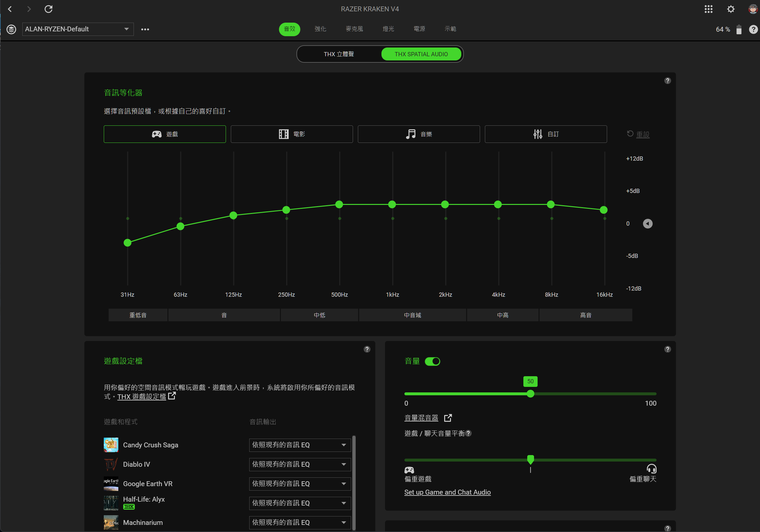Screen dimensions: 760x532
Task: Select the 遊戲 equalizer preset
Action: pos(165,134)
